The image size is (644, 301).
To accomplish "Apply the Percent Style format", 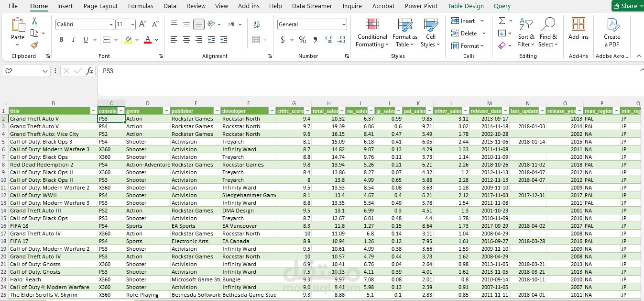I will (x=303, y=40).
